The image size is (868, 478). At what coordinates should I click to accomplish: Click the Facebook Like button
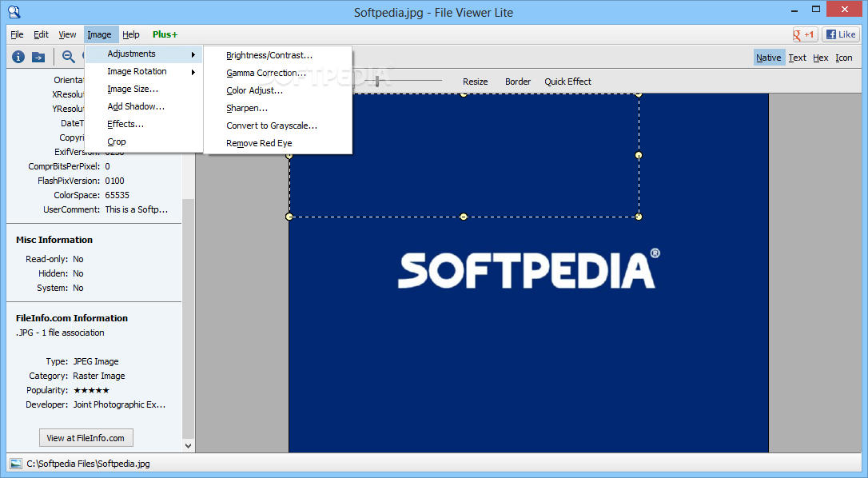click(840, 34)
